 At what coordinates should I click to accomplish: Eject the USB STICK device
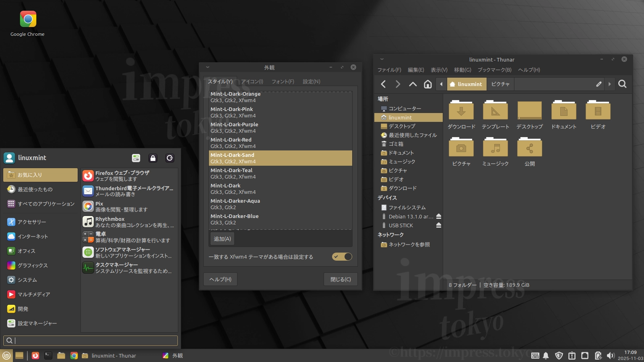(439, 225)
